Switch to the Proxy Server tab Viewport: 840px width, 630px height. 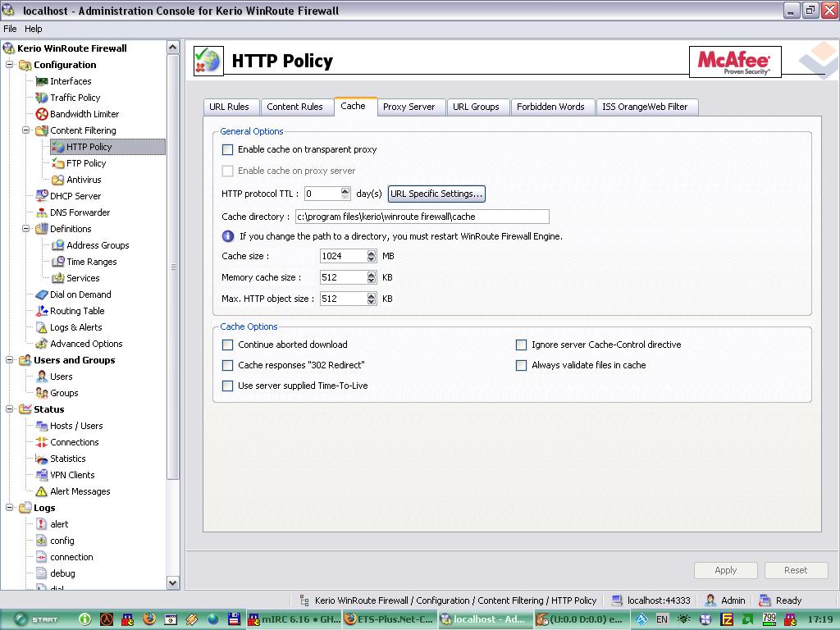[409, 107]
